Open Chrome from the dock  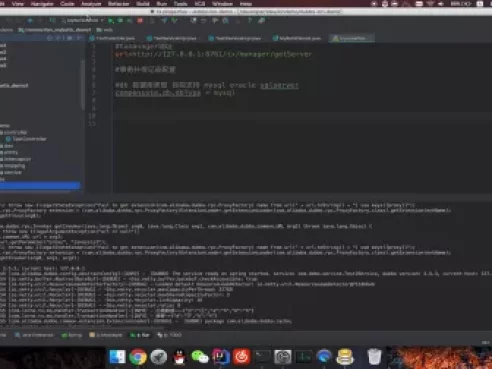tap(138, 357)
